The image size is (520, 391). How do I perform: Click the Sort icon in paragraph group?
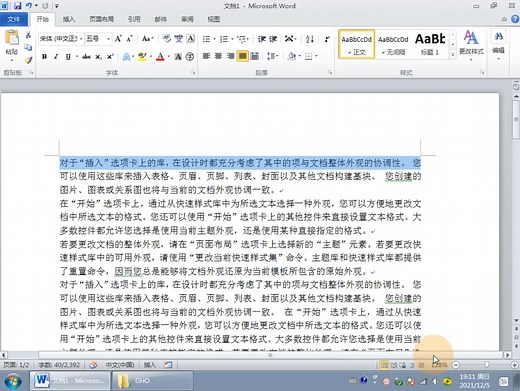tap(310, 39)
